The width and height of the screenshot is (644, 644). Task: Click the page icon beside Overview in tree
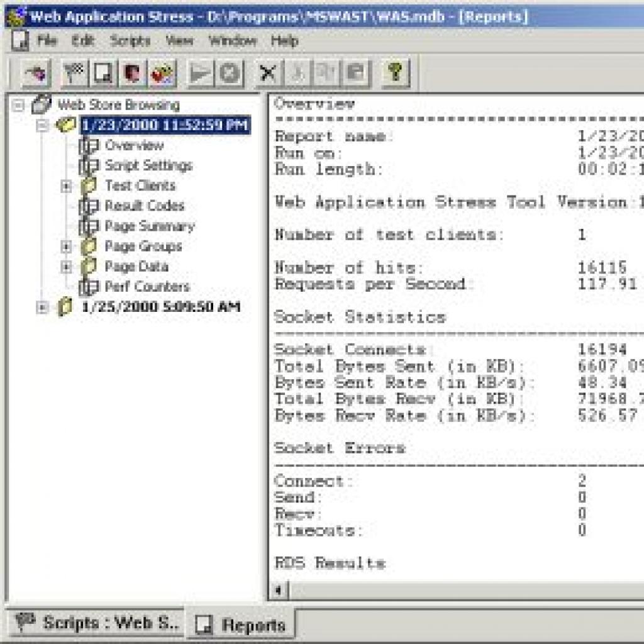click(89, 145)
